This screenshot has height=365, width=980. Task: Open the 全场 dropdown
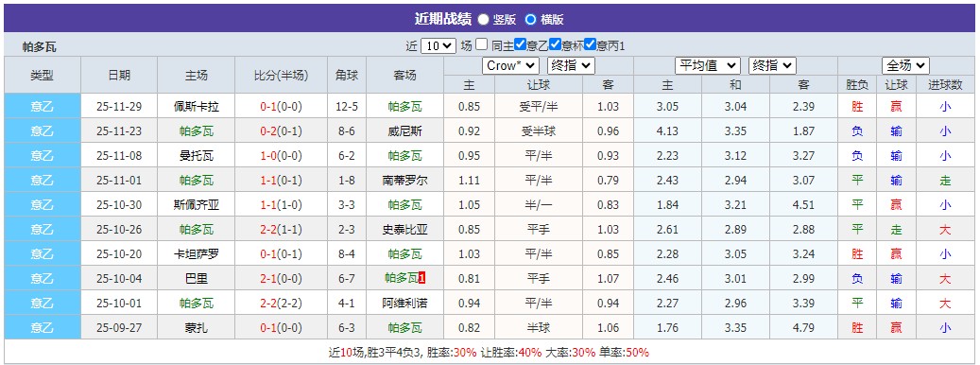905,65
